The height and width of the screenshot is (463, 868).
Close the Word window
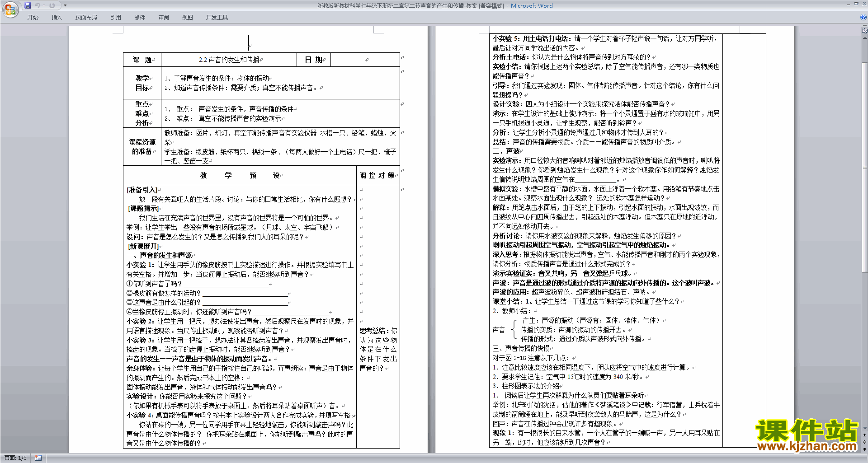click(863, 4)
